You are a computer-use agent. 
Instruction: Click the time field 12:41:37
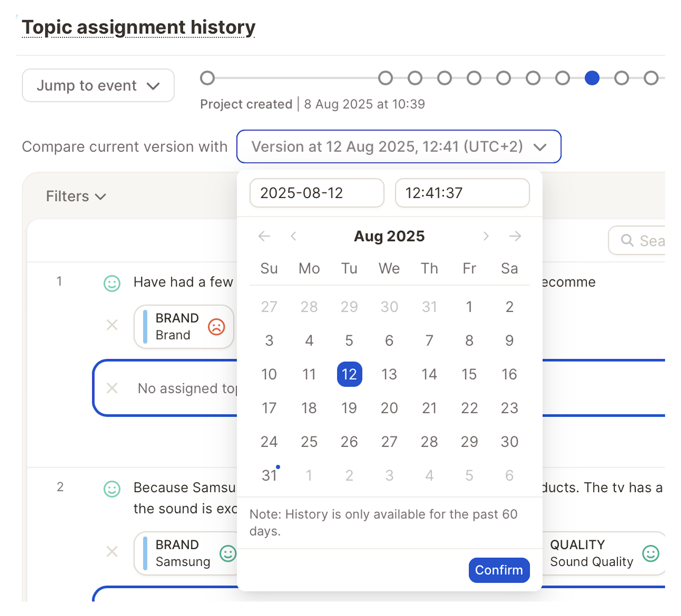pyautogui.click(x=462, y=193)
